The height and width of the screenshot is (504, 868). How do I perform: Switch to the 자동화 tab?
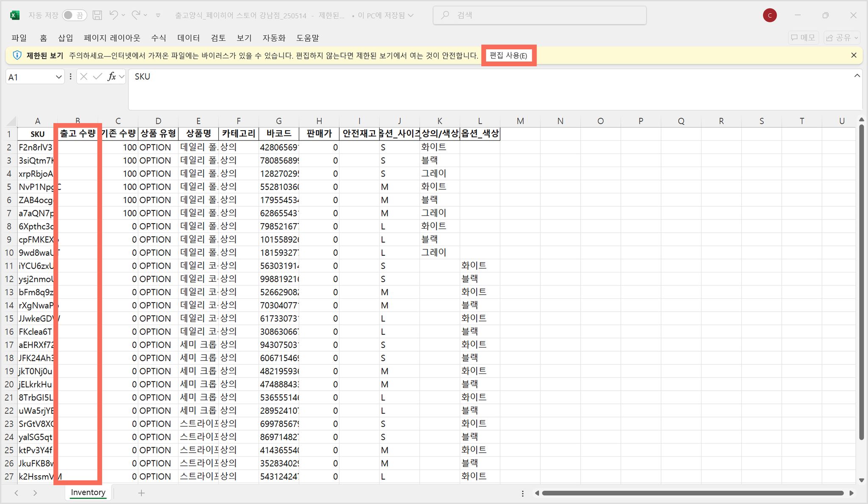click(274, 38)
